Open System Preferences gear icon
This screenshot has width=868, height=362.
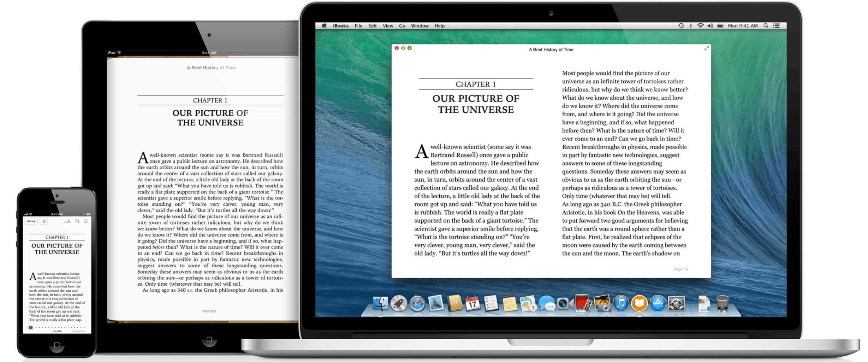pos(676,304)
